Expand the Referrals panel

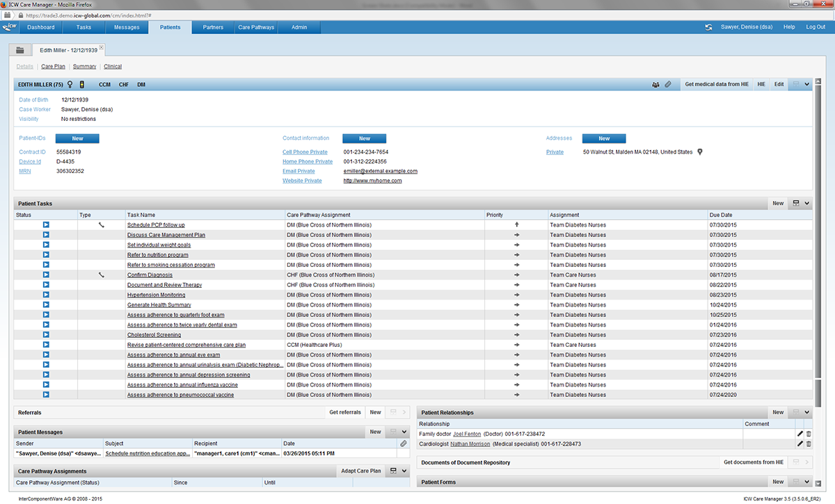(x=404, y=412)
